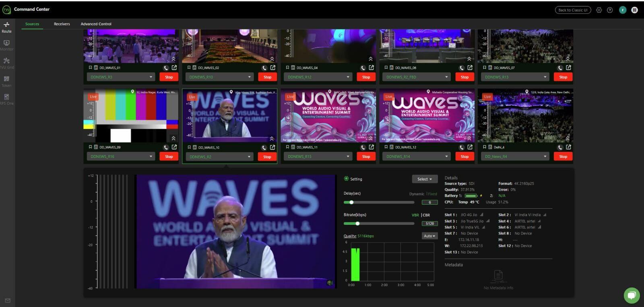
Task: Click Back to Classic UI button
Action: coord(573,10)
